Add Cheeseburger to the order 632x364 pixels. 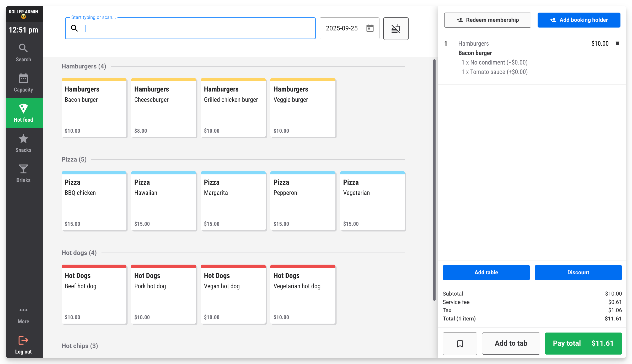pyautogui.click(x=164, y=108)
